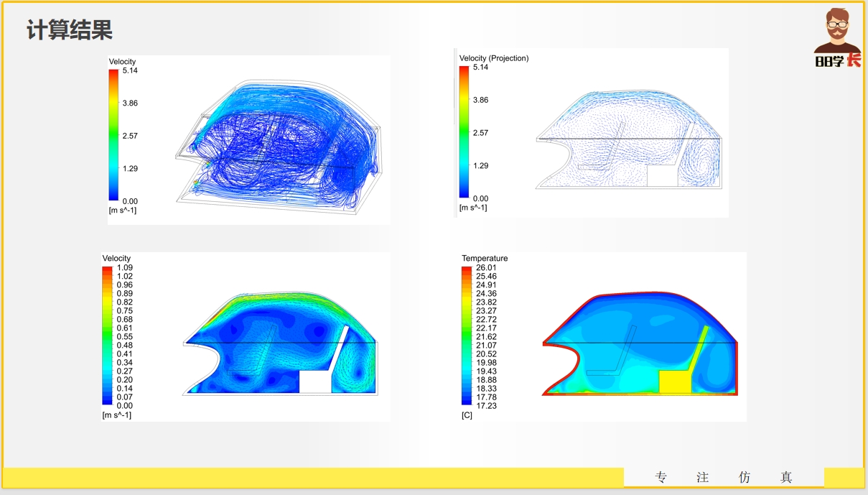Click the streamline plot's Velocity legend color bar
The width and height of the screenshot is (868, 495).
pyautogui.click(x=113, y=135)
